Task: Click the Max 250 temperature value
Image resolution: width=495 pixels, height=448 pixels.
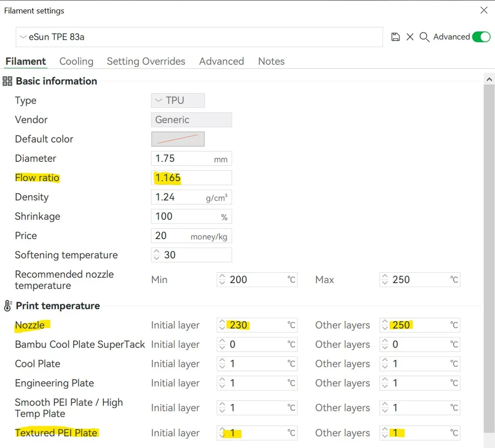Action: [x=401, y=279]
